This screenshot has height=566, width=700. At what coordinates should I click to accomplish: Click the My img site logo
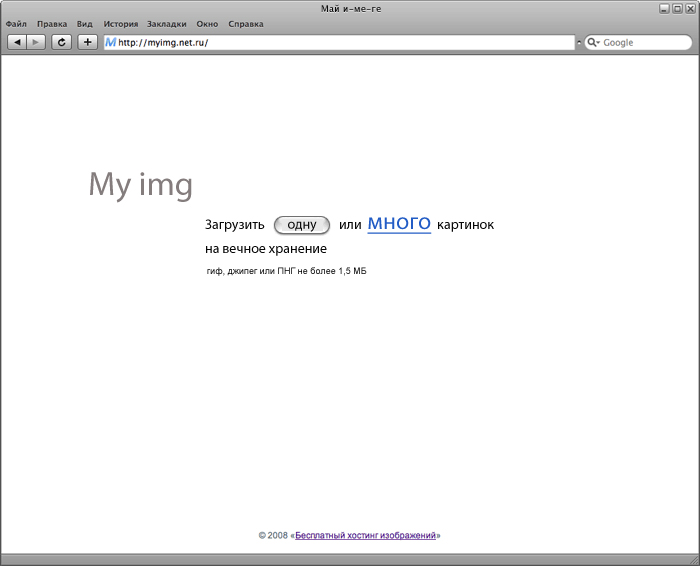[140, 185]
